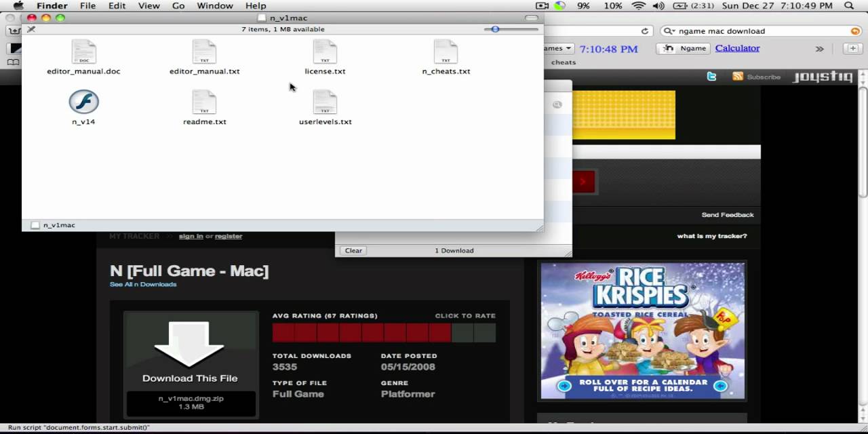Click the Finder toolbar toggle pill button

(532, 18)
